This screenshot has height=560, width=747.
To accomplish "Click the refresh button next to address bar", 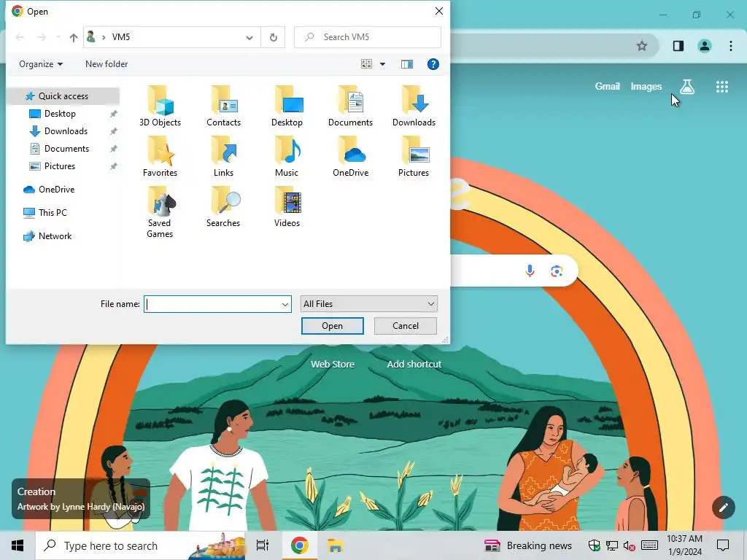I will point(274,37).
